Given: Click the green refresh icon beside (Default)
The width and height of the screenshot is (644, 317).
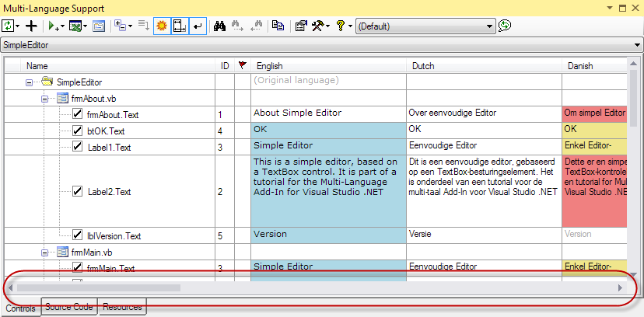Looking at the screenshot, I should pyautogui.click(x=506, y=26).
